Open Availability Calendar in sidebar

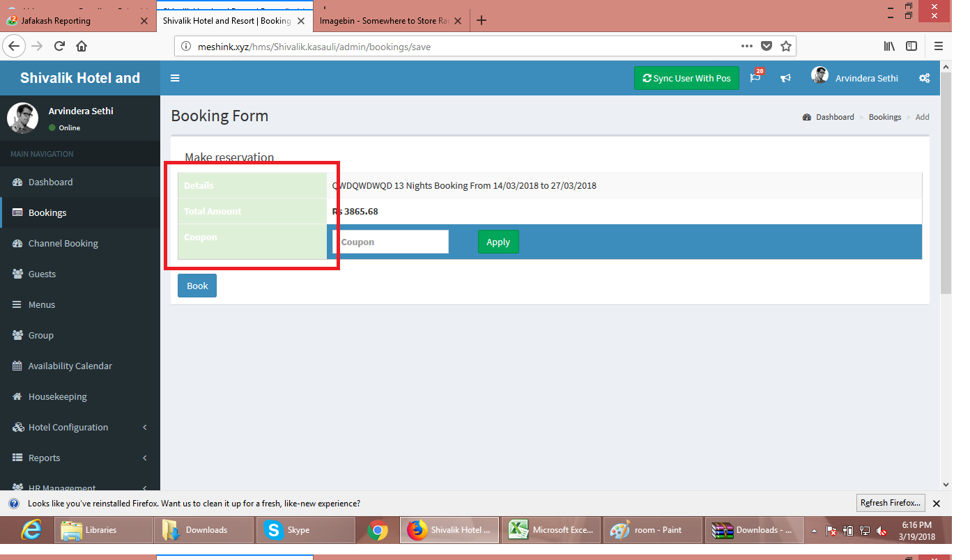[80, 366]
